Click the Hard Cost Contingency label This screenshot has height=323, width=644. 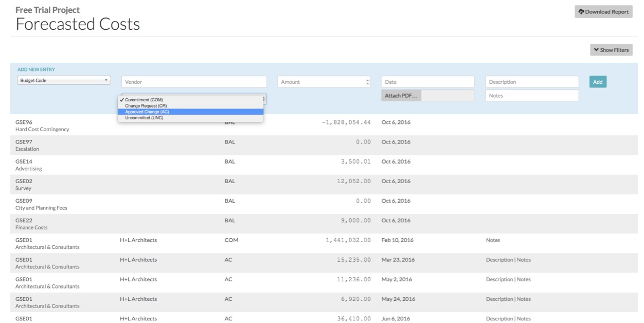point(42,130)
